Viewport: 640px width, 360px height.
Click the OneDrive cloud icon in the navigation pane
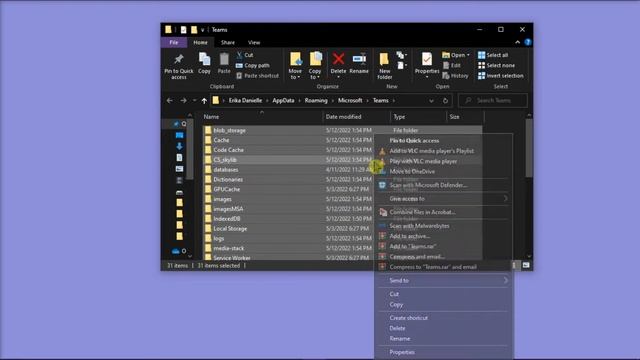click(x=176, y=251)
